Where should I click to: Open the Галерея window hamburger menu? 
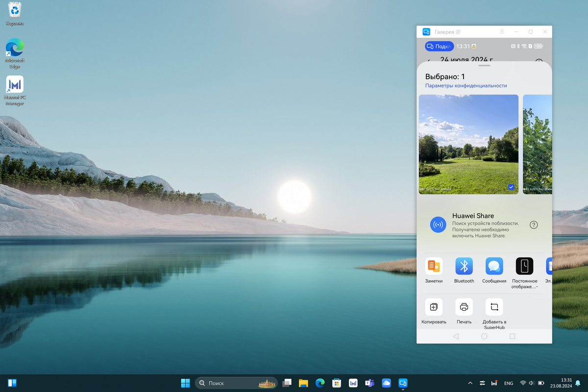(x=502, y=32)
